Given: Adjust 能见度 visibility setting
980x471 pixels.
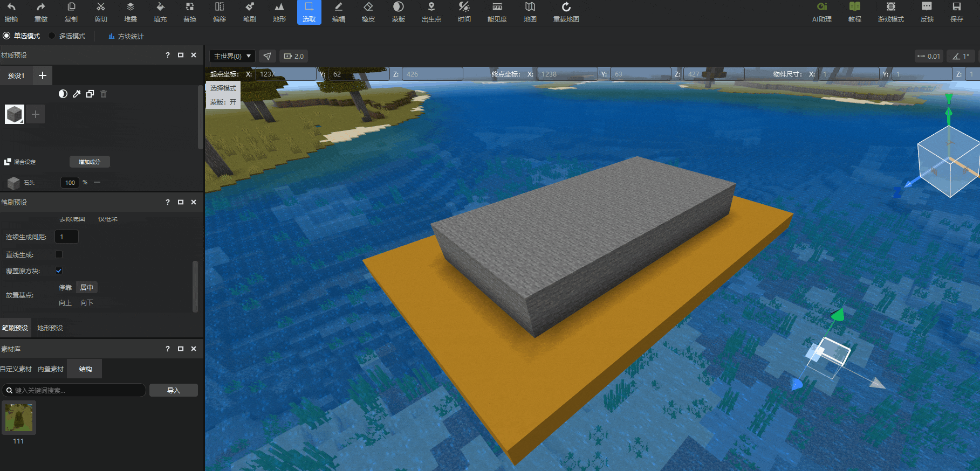Looking at the screenshot, I should tap(497, 12).
